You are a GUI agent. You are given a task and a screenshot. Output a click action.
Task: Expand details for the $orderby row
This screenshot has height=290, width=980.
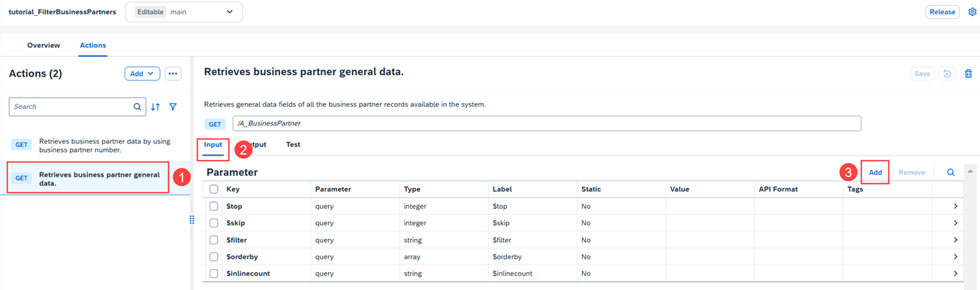(955, 257)
